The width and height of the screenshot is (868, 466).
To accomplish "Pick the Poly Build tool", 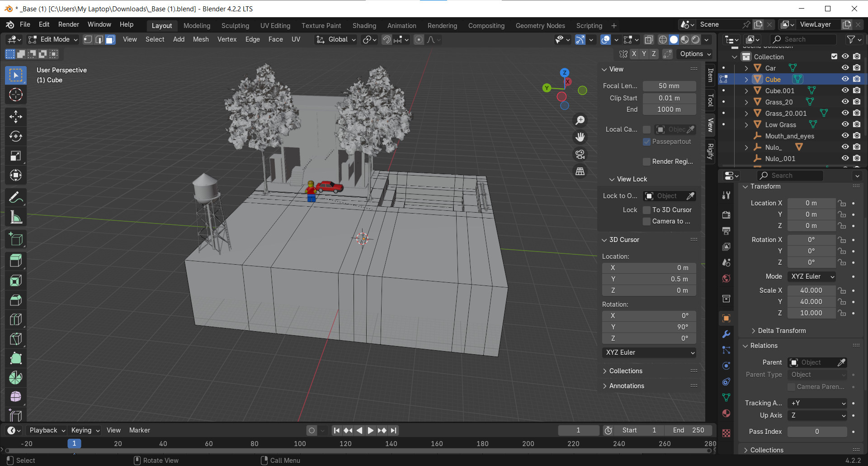I will [x=16, y=358].
